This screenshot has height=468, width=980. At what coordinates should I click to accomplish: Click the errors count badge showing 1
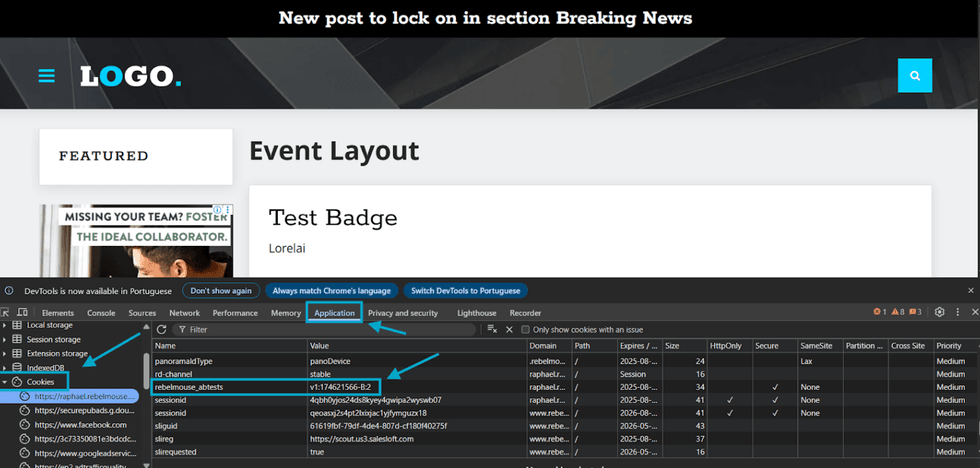(x=879, y=312)
